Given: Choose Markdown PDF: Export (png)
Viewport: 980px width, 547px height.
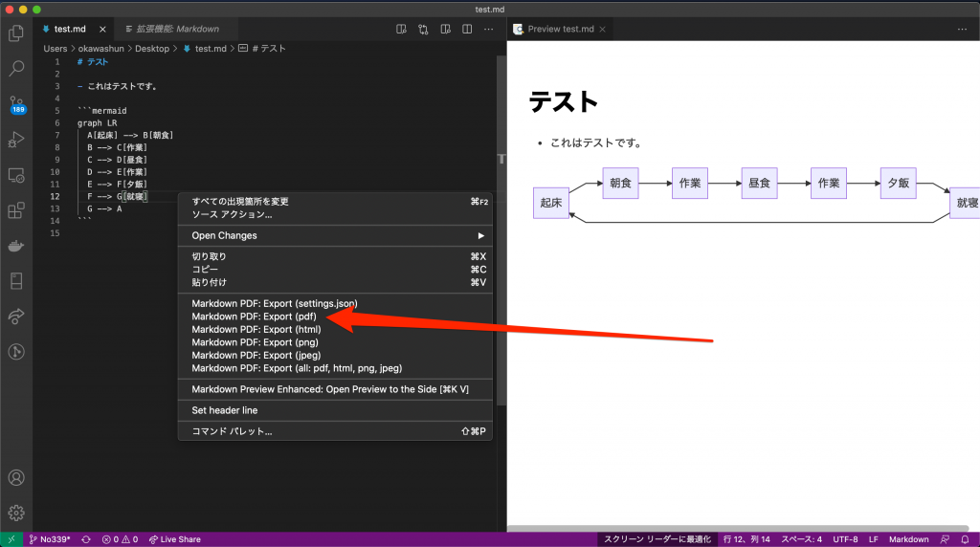Looking at the screenshot, I should coord(335,342).
